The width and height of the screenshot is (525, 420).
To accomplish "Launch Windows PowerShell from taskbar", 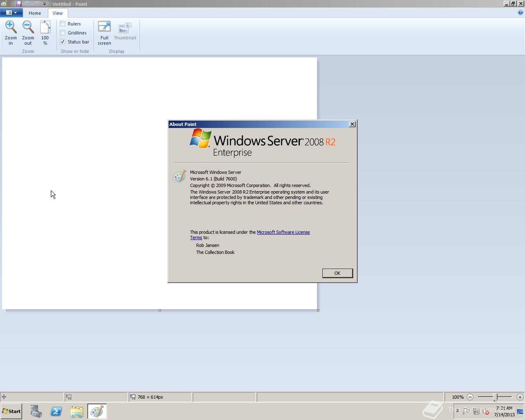I will coord(56,411).
